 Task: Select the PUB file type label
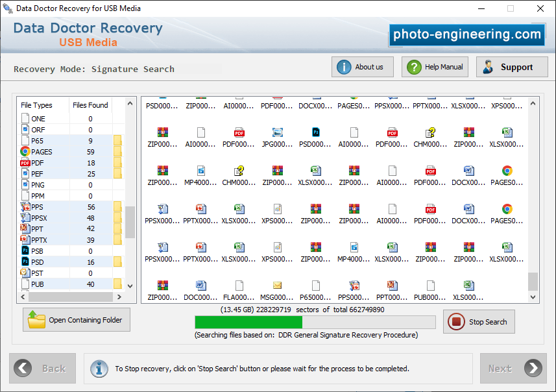pos(38,284)
